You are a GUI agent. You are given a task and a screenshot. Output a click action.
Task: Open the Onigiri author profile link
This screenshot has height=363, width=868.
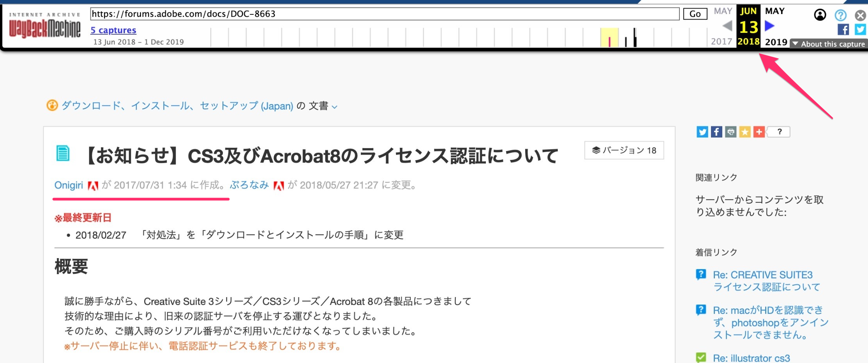pyautogui.click(x=69, y=185)
